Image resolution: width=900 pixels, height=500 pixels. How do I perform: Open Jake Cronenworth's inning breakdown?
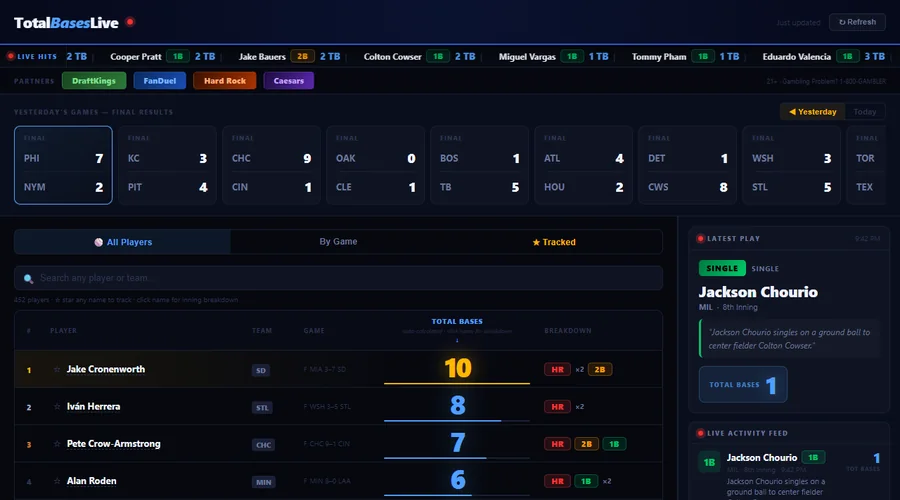pyautogui.click(x=106, y=370)
